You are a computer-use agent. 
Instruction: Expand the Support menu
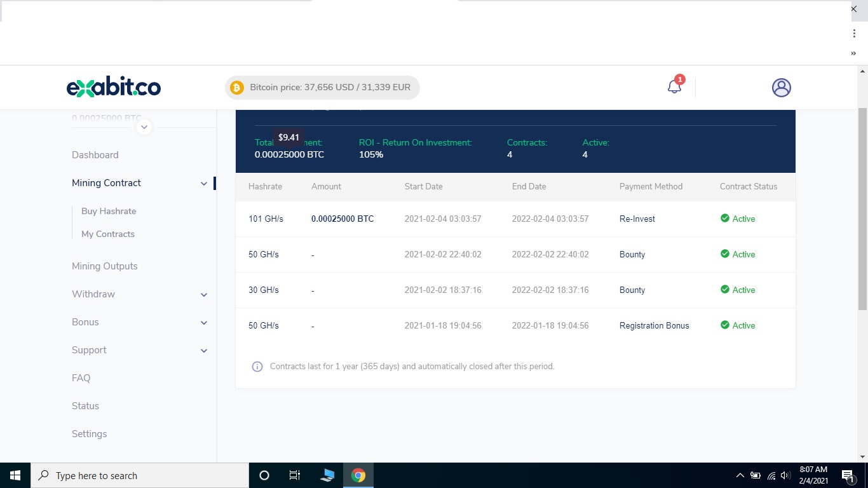tap(204, 351)
